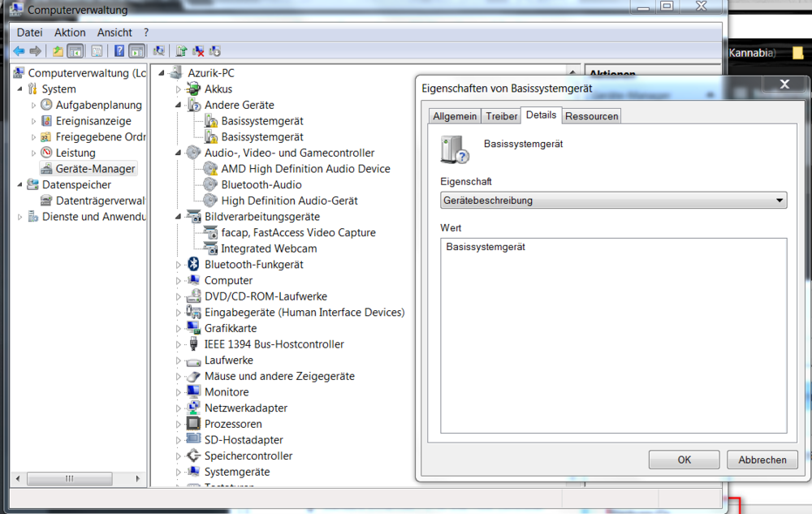The image size is (812, 514).
Task: Click the Abbrechen button
Action: tap(762, 460)
